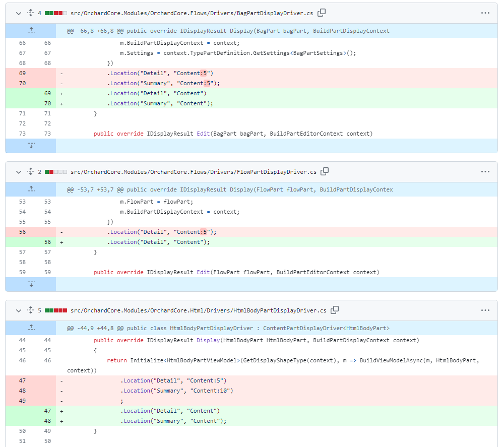The image size is (504, 447).
Task: Click the Display(HtmlBodyPart code line
Action: [256, 340]
